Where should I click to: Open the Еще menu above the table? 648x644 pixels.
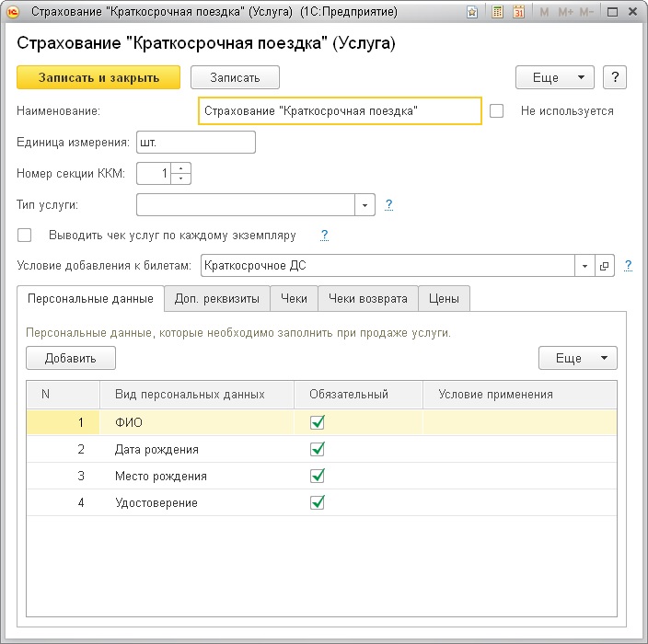pyautogui.click(x=577, y=358)
